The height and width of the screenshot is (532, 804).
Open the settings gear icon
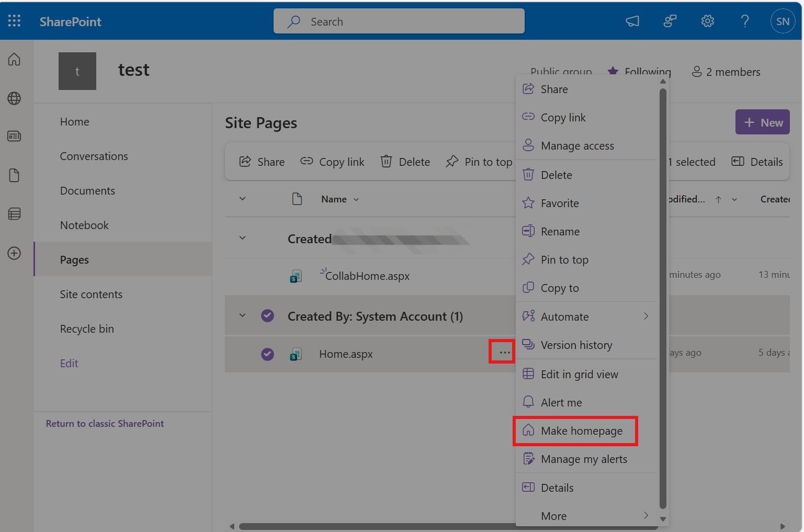pos(708,21)
